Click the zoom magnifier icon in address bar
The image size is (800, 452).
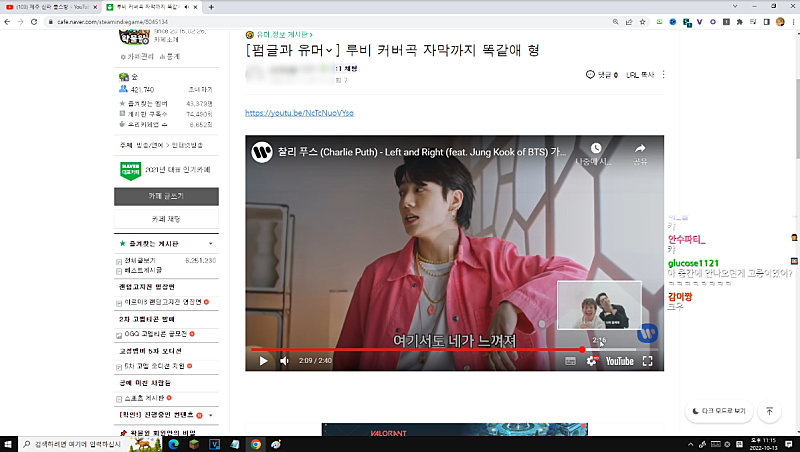[x=615, y=22]
